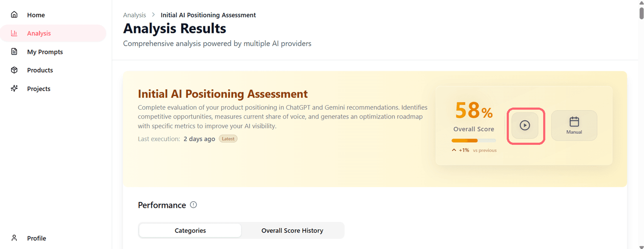
Task: Switch to the Overall Score History tab
Action: tap(292, 231)
